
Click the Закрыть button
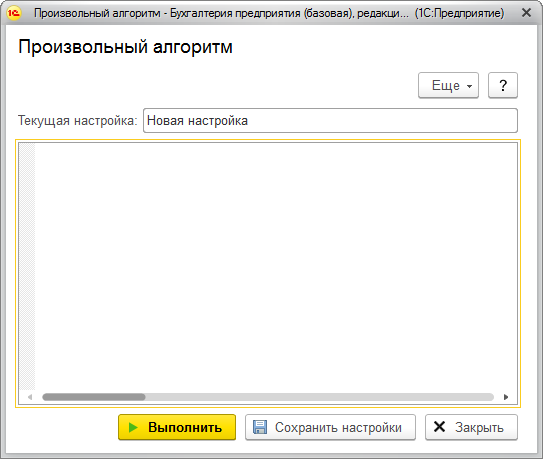point(471,427)
